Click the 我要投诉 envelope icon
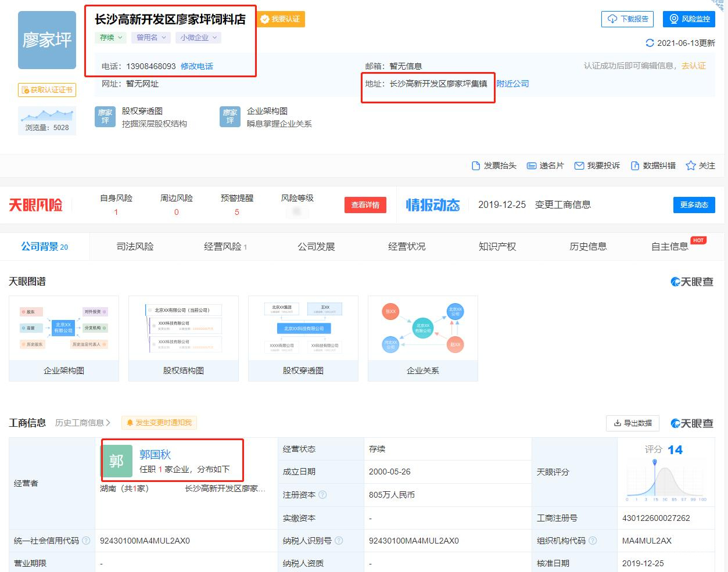The image size is (728, 572). [579, 166]
